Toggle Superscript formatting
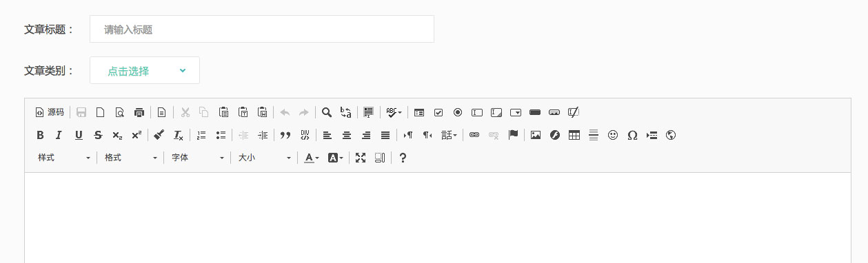 tap(137, 135)
